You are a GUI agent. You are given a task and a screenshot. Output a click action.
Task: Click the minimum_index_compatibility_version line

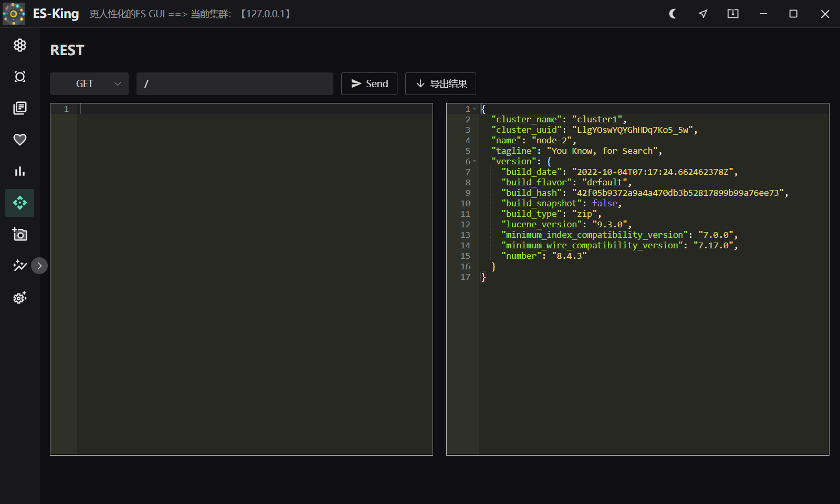619,235
